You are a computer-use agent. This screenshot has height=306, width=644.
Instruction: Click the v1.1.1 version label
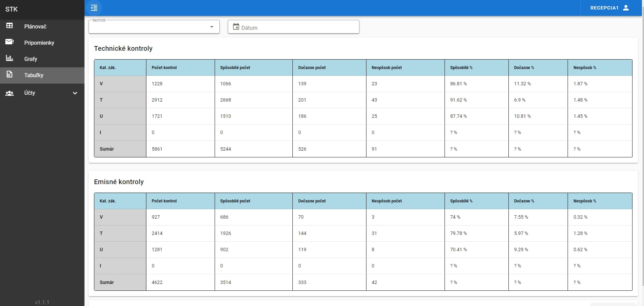point(42,302)
